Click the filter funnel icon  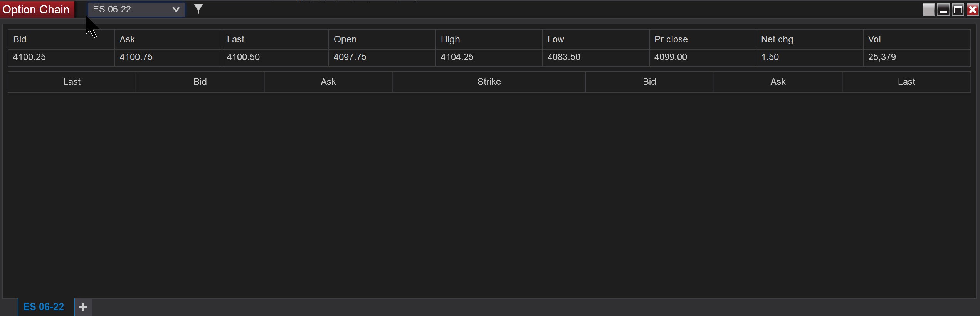pos(198,9)
